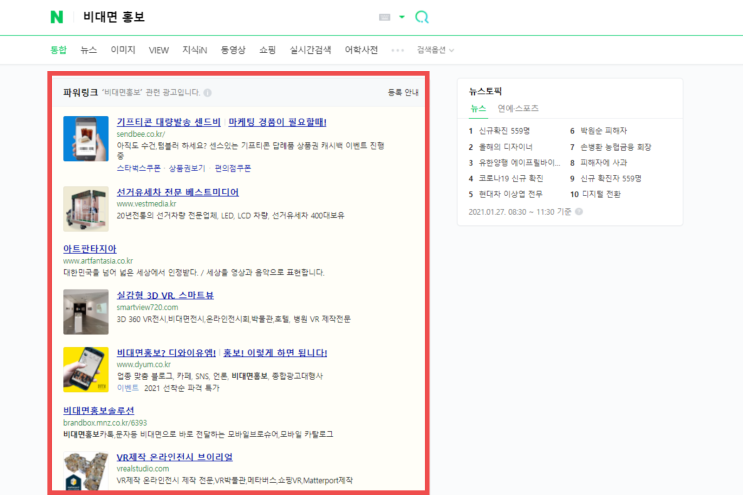Click the smartview720.com URL
The width and height of the screenshot is (743, 495).
[x=147, y=307]
